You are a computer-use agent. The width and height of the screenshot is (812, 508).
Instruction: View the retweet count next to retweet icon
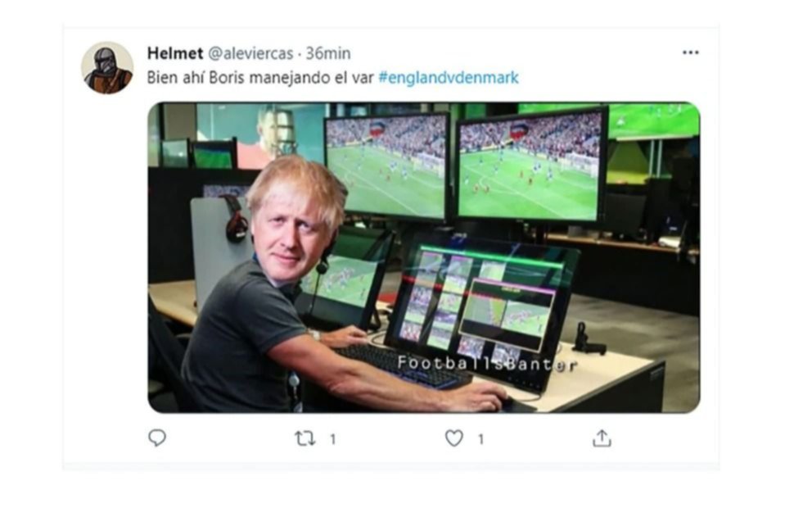tap(333, 439)
